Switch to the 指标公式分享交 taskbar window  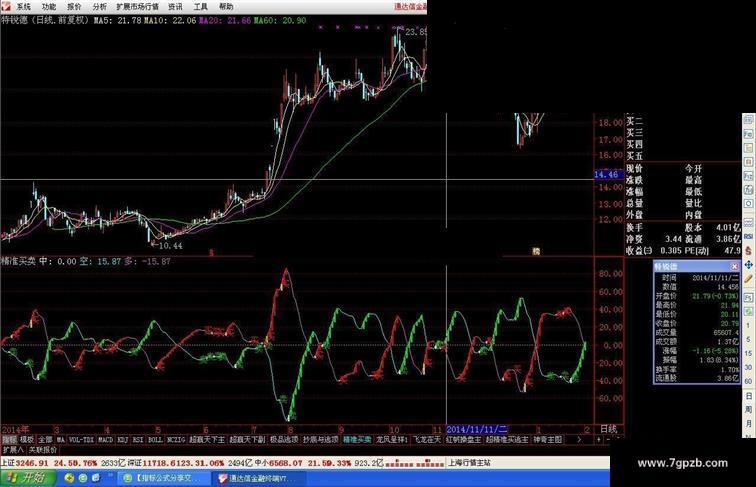164,478
